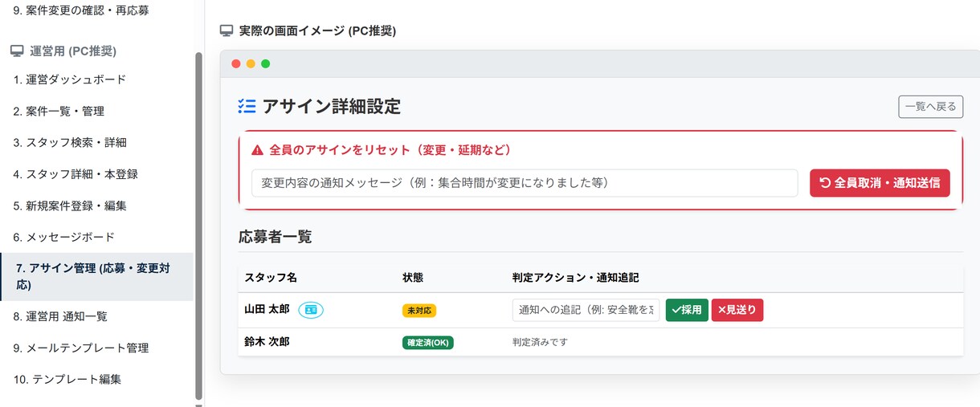Viewport: 980px width, 407px height.
Task: Click the ID card icon beside 山田 太郎
Action: (311, 310)
